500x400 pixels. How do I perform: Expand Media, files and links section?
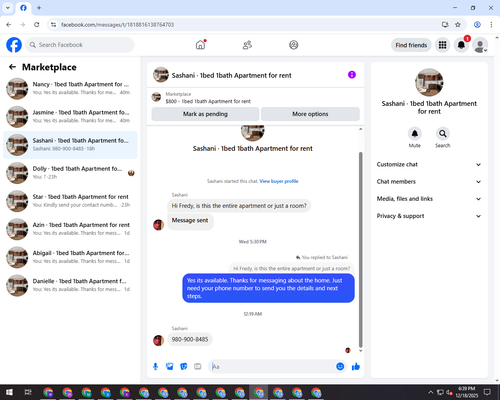(x=429, y=199)
